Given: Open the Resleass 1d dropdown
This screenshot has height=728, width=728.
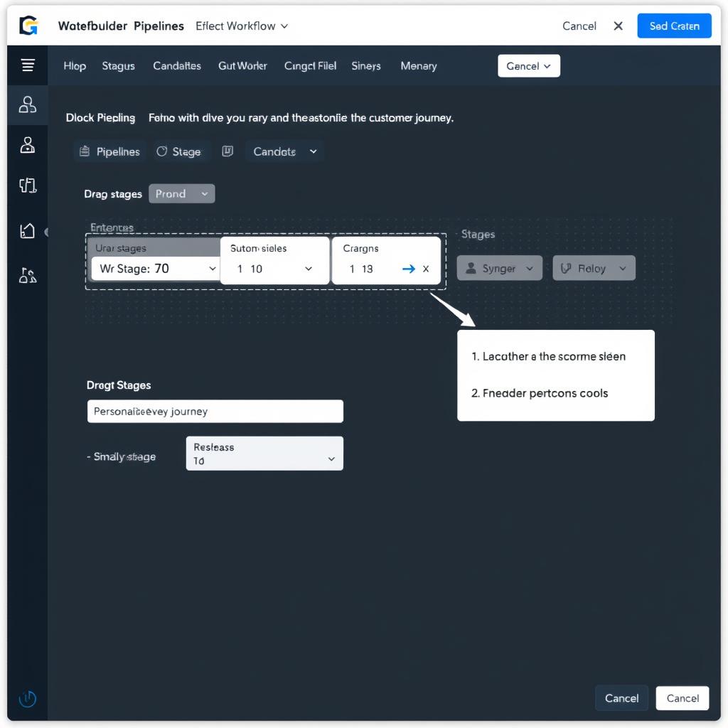Looking at the screenshot, I should [264, 453].
